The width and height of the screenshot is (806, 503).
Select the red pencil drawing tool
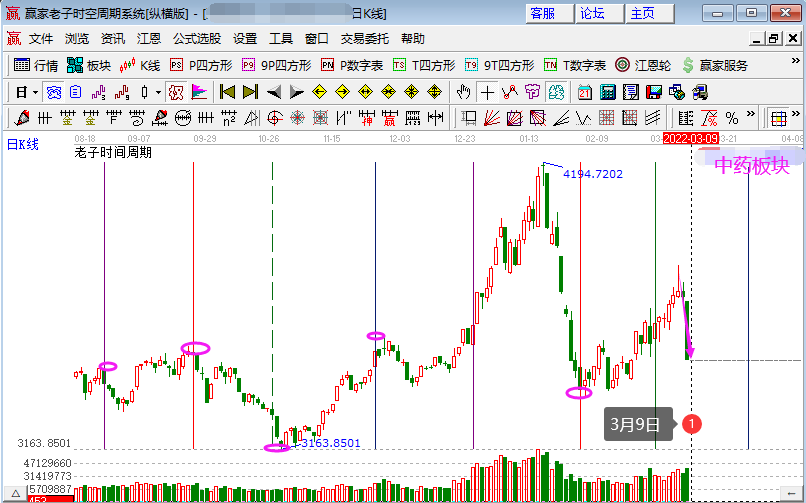click(x=22, y=118)
